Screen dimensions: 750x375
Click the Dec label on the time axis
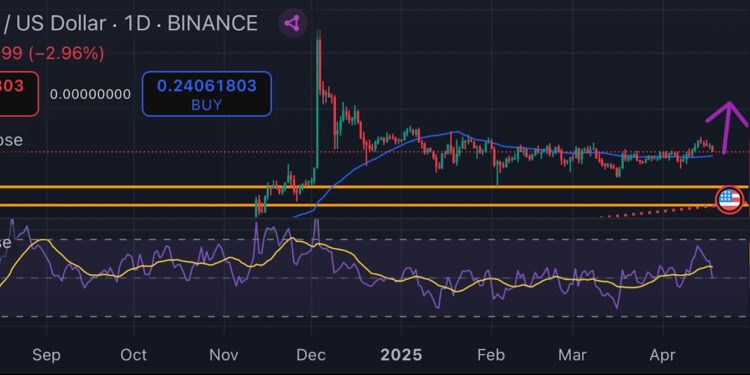(311, 355)
